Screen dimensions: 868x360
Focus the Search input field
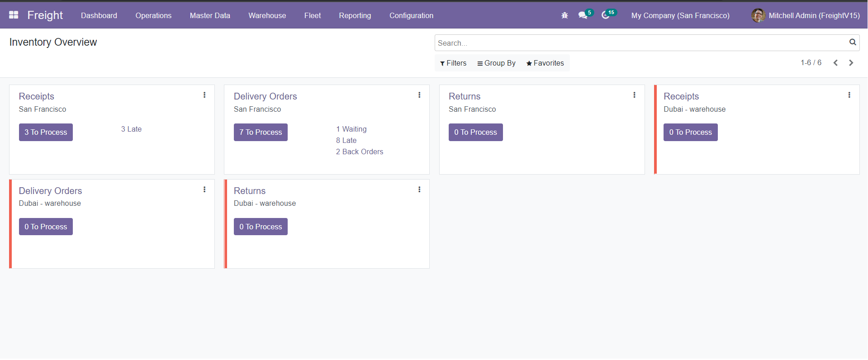point(640,43)
